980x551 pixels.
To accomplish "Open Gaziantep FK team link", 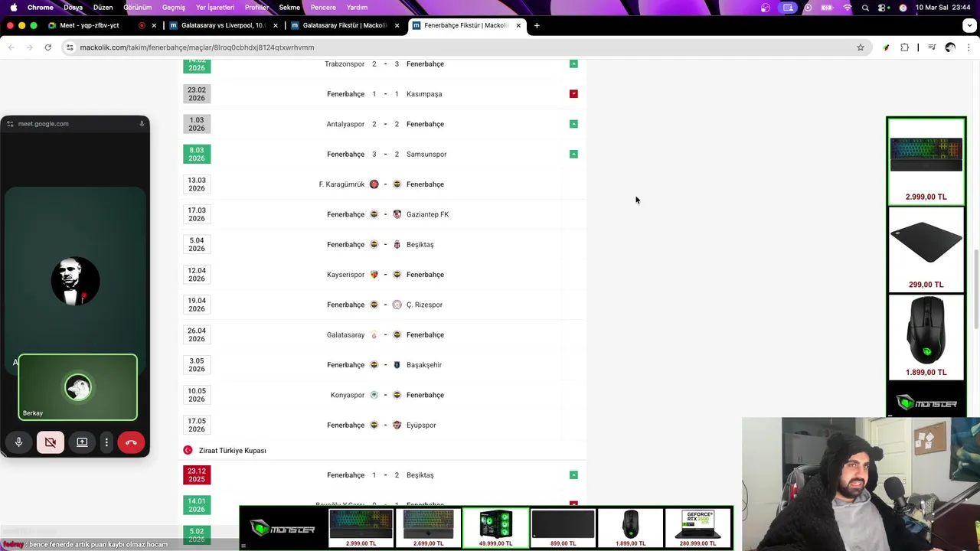I will (x=427, y=214).
